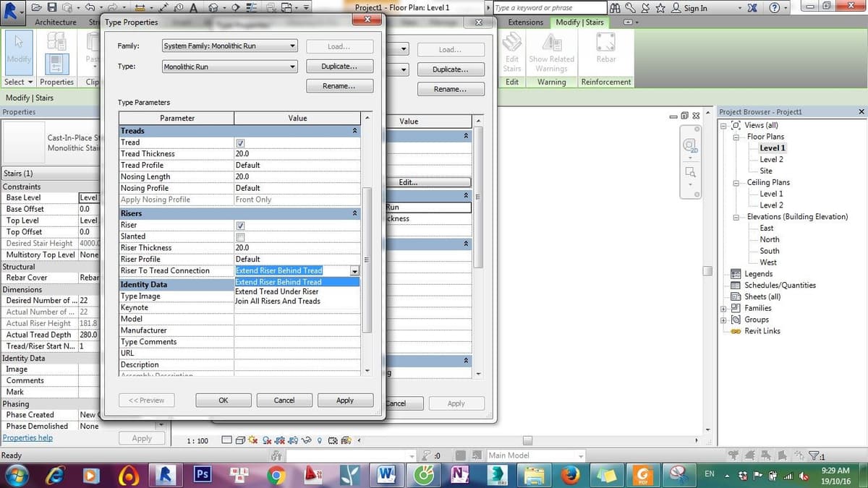Open Firefox from the taskbar
Screen dimensions: 868x488
(x=571, y=474)
